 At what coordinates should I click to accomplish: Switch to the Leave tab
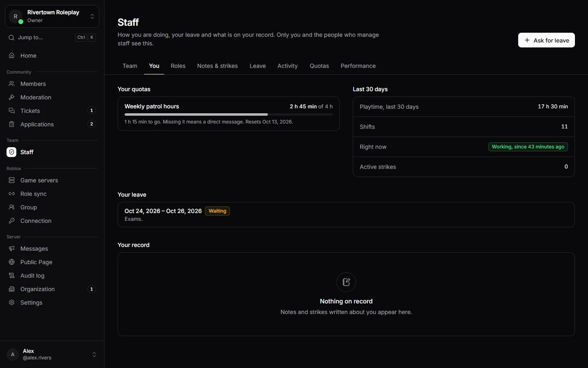[x=258, y=66]
